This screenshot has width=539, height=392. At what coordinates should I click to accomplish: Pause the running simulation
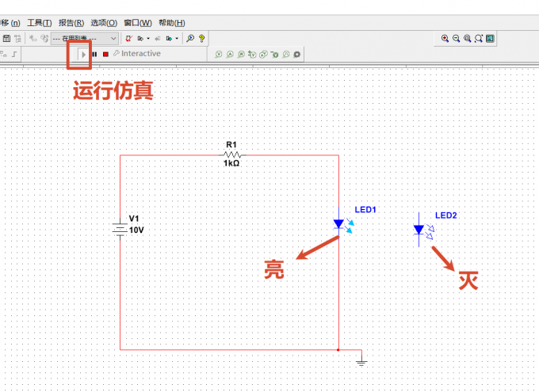[x=94, y=55]
